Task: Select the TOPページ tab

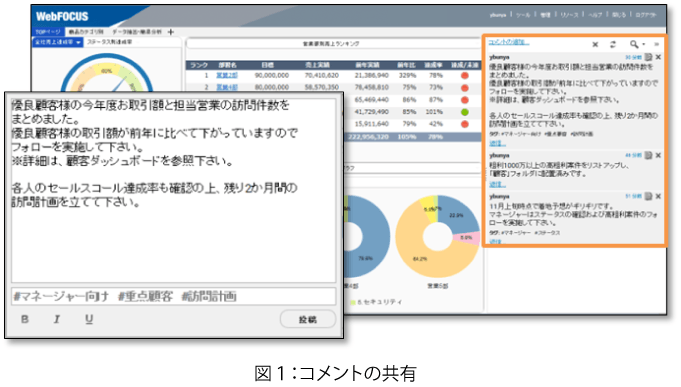Action: (48, 32)
